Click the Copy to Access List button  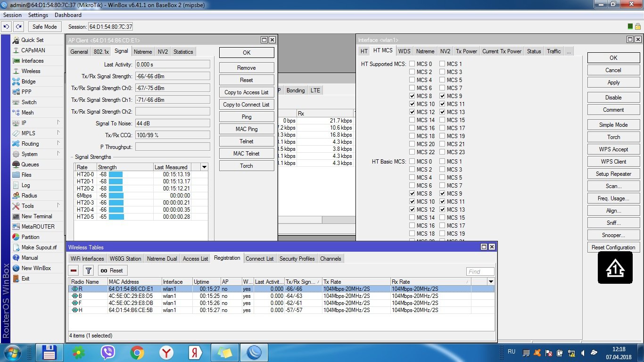[246, 92]
